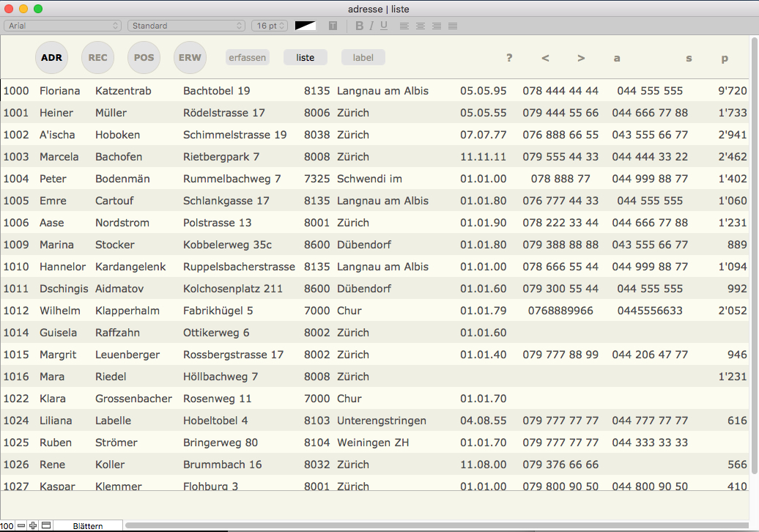759x532 pixels.
Task: Center align the text
Action: (x=420, y=26)
